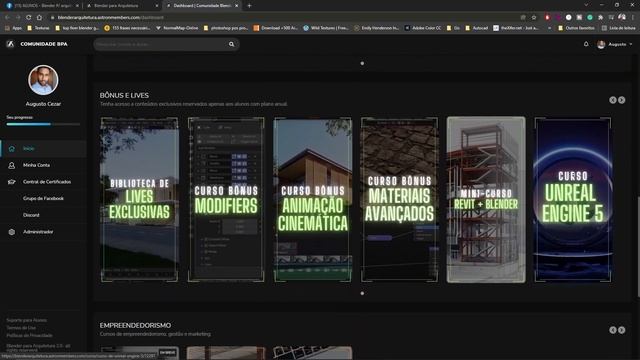Viewport: 640px width, 360px height.
Task: Open Lista de leitura
Action: (x=618, y=28)
